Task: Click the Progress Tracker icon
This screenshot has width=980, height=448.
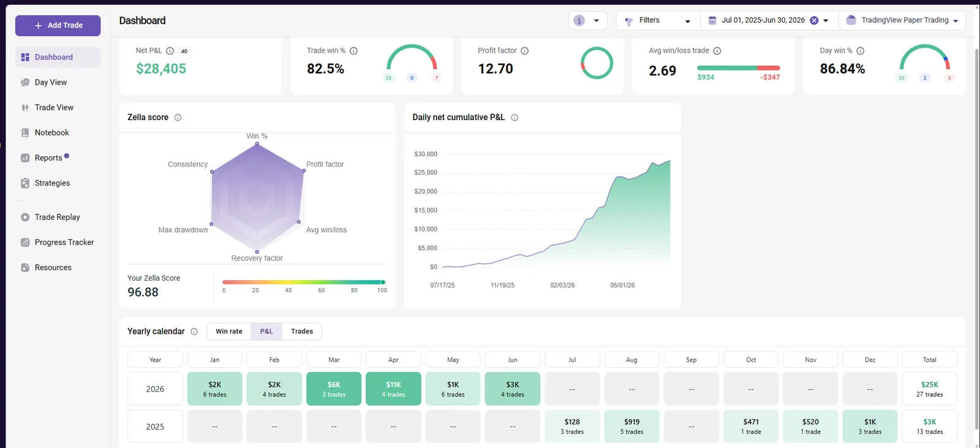Action: (x=25, y=242)
